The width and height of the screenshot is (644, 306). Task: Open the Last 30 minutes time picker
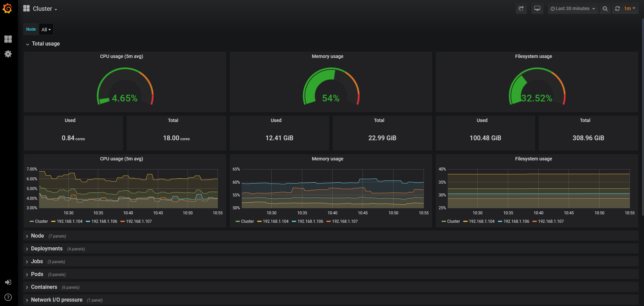573,8
